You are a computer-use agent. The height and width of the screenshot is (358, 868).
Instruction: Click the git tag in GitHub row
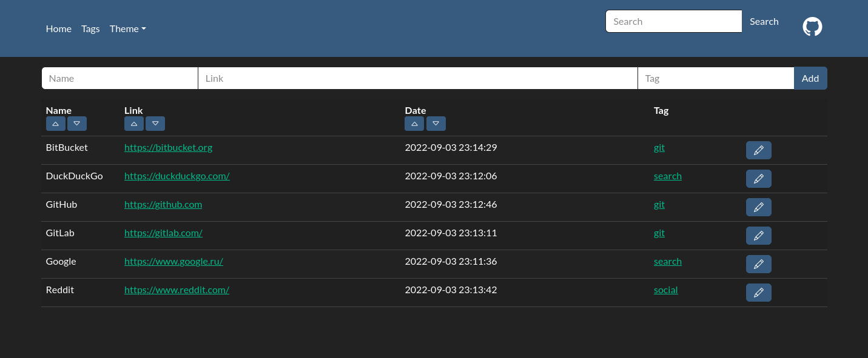[659, 204]
